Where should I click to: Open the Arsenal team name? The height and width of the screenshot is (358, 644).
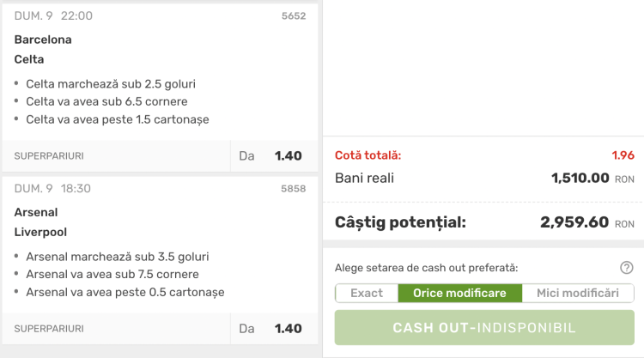coord(35,212)
